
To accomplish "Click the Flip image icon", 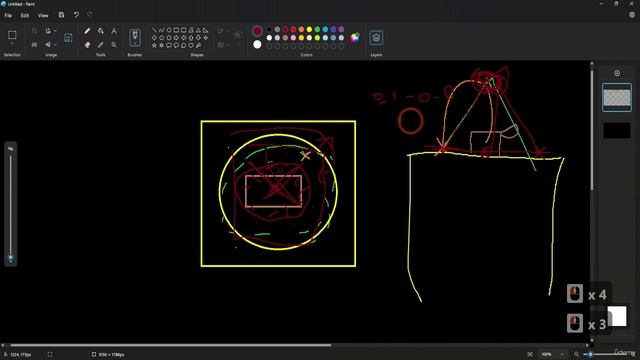I will point(48,44).
